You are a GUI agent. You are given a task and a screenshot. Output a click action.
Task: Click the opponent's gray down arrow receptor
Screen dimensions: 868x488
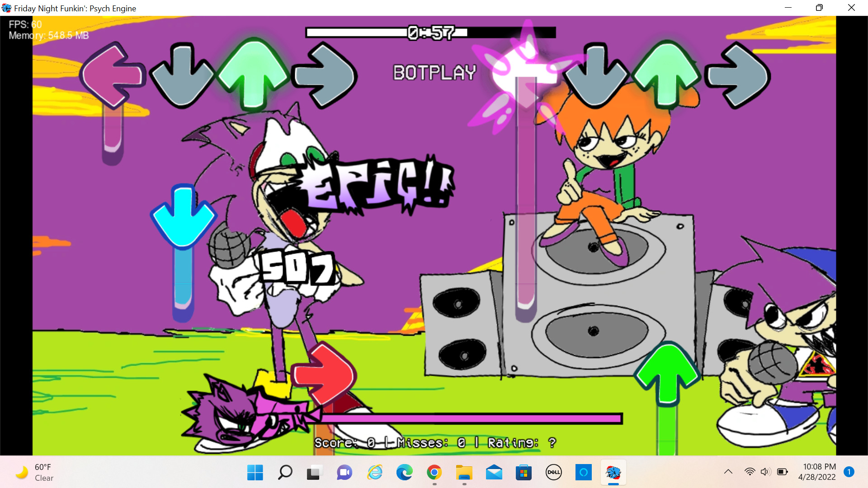click(182, 75)
